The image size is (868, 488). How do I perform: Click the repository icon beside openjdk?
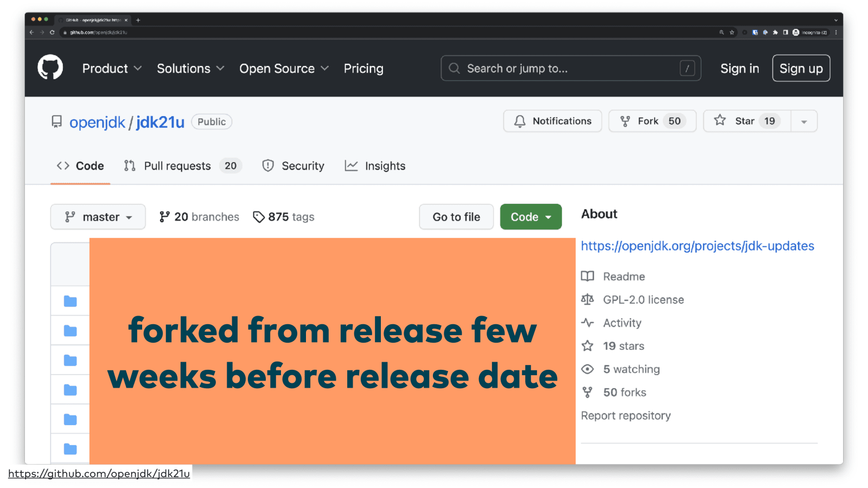click(x=56, y=121)
